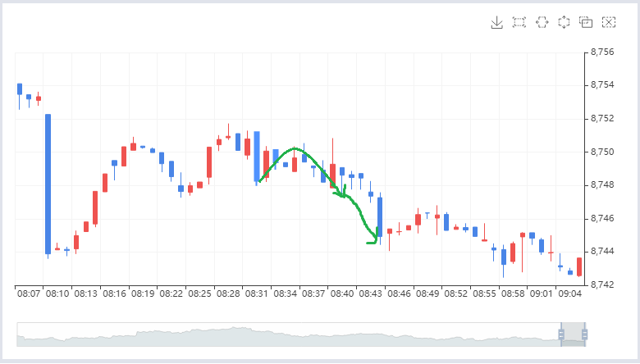Click the tall blue candle after 08:31
640x364 pixels.
coord(257,157)
